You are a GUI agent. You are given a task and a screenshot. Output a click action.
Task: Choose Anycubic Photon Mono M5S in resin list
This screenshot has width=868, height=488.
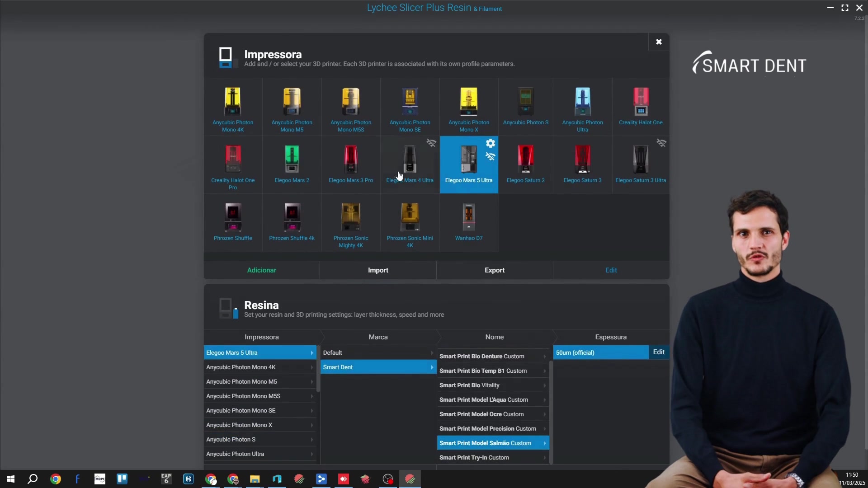point(260,396)
